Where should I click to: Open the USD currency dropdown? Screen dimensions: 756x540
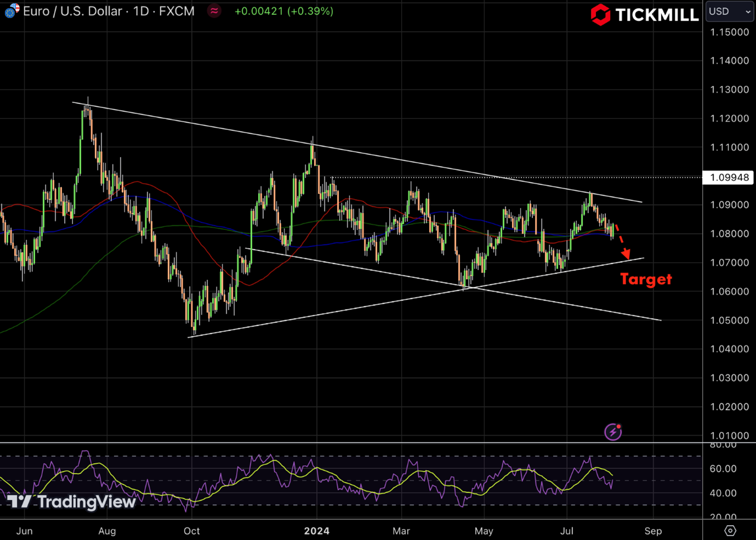[730, 11]
